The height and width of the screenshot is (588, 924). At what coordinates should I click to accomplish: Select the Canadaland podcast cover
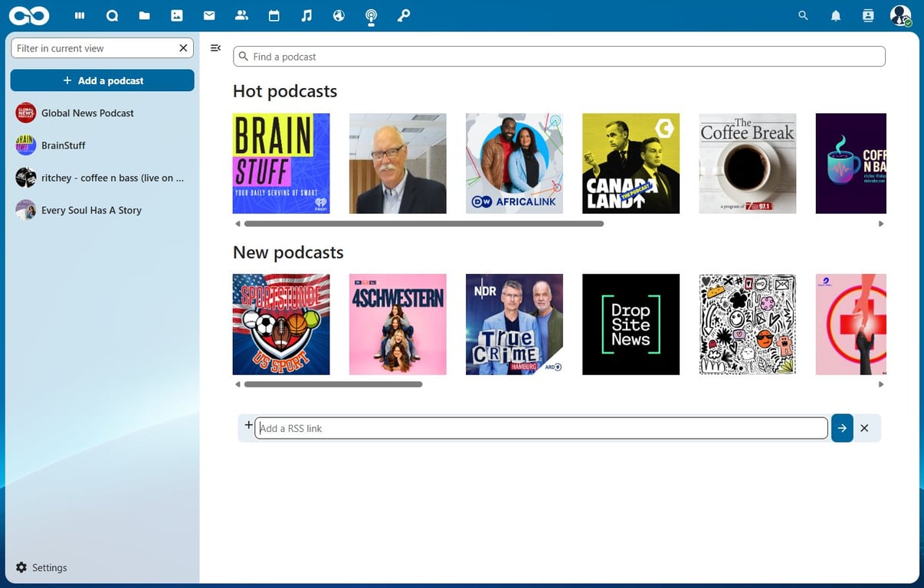631,163
